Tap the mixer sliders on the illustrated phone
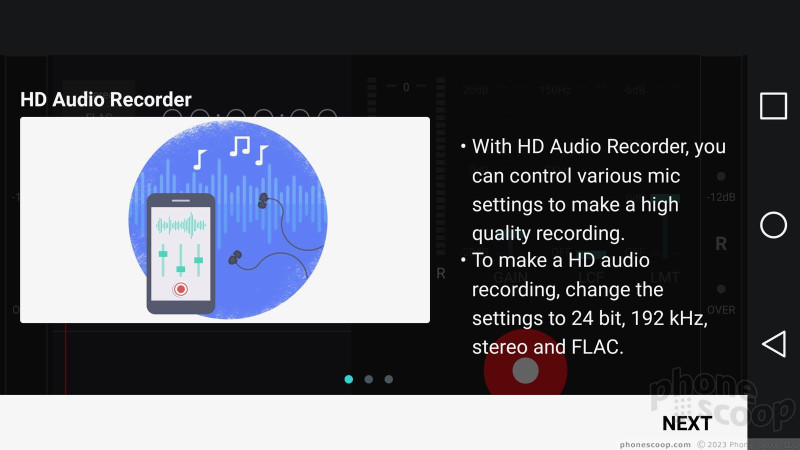The height and width of the screenshot is (450, 800). pyautogui.click(x=181, y=260)
